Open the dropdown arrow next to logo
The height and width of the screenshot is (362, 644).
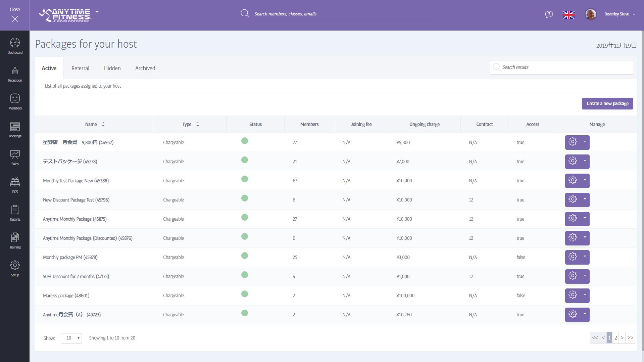(97, 12)
